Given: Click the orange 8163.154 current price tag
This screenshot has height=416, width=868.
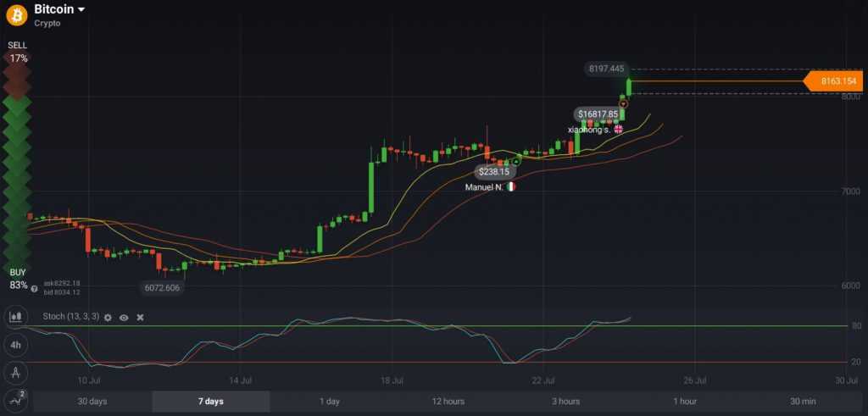Looking at the screenshot, I should click(834, 81).
